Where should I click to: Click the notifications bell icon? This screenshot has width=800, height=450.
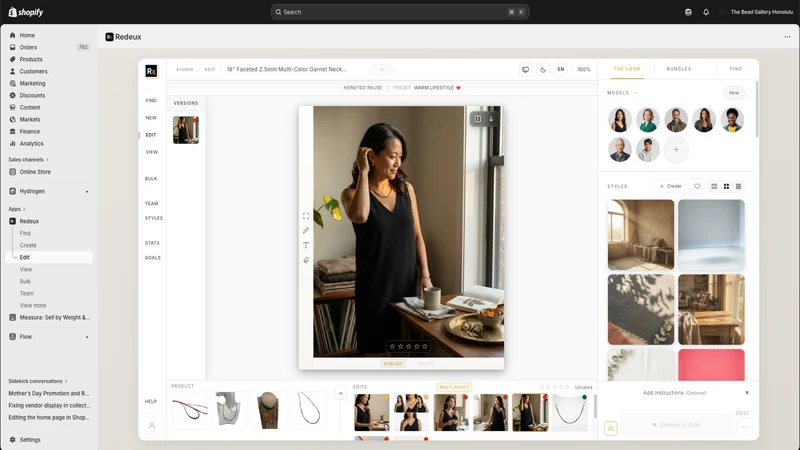(x=706, y=12)
